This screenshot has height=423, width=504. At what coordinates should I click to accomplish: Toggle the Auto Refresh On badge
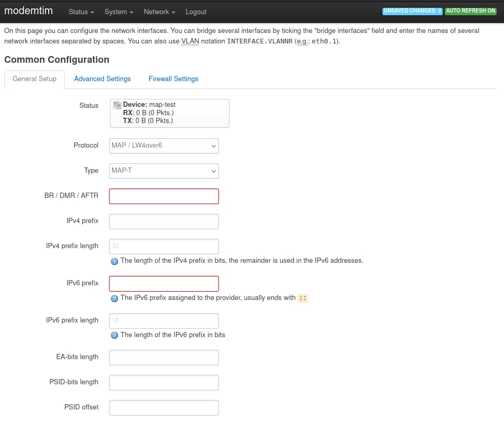(470, 11)
